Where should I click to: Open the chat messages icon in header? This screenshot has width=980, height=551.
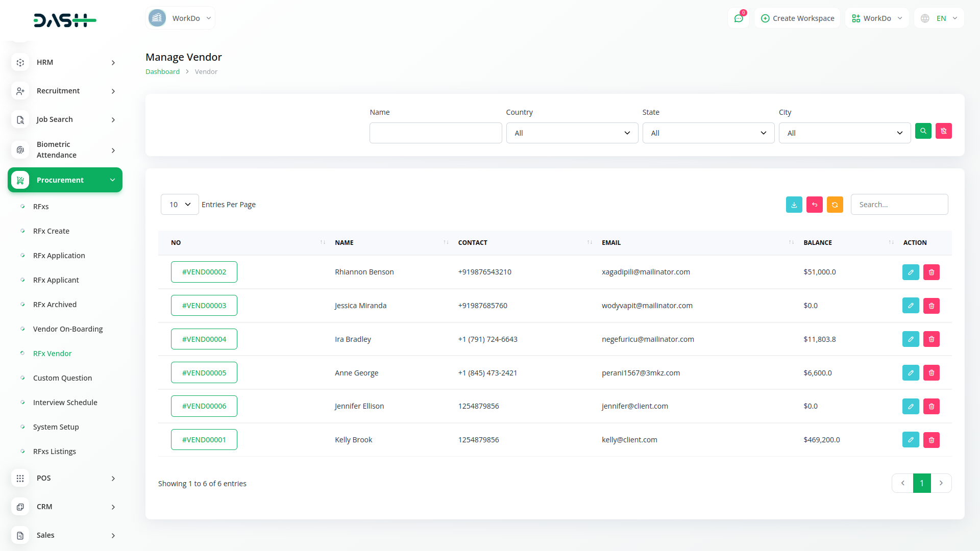point(738,18)
